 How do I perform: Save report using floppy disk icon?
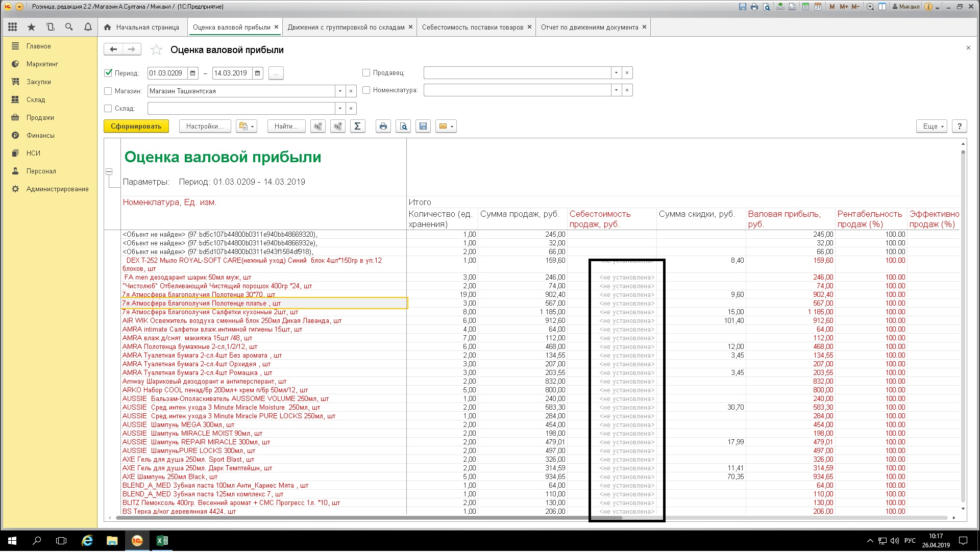point(423,127)
